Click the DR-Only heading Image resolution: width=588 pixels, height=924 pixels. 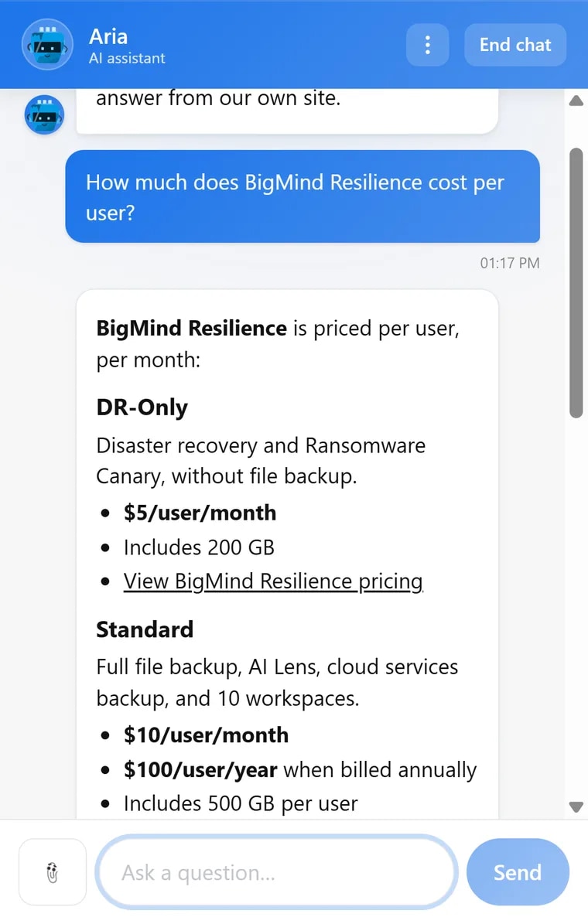click(x=142, y=407)
